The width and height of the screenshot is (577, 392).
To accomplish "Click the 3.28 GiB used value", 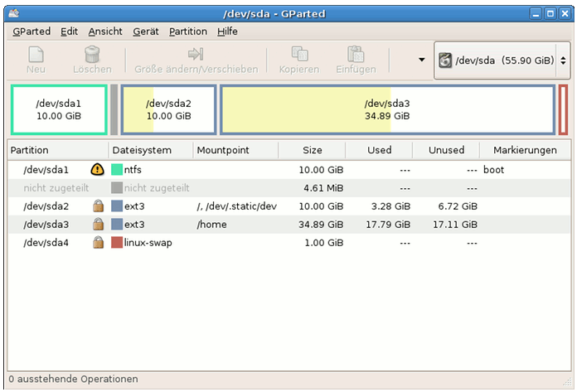I will pos(390,206).
